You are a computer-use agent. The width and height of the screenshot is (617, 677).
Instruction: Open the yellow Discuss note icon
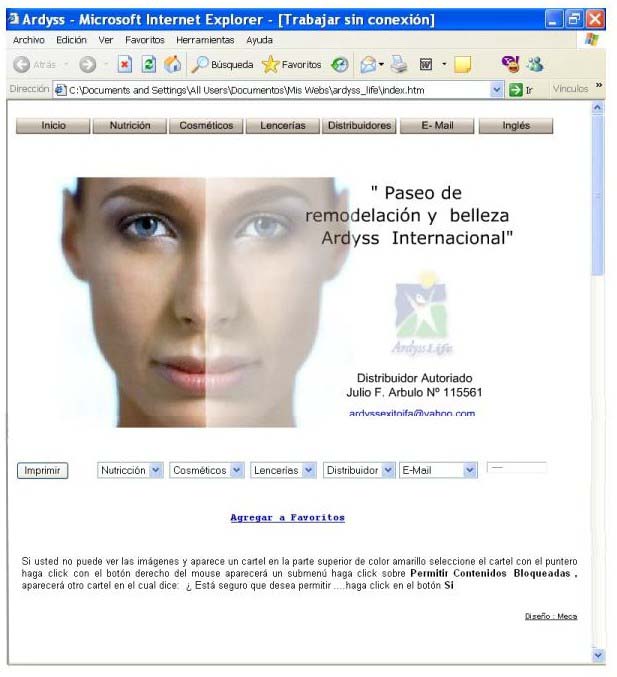tap(462, 65)
